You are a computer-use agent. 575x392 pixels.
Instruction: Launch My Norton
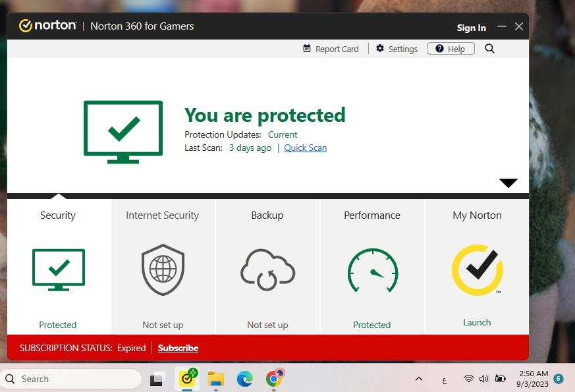(x=477, y=322)
